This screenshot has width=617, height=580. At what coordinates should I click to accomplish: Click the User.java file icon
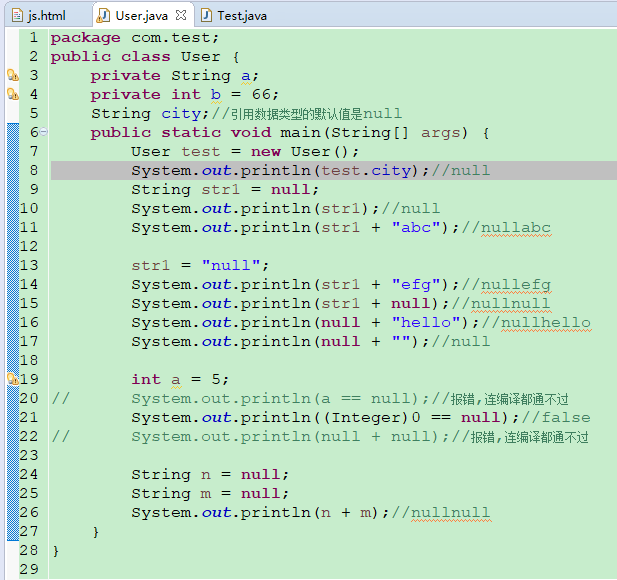[103, 16]
